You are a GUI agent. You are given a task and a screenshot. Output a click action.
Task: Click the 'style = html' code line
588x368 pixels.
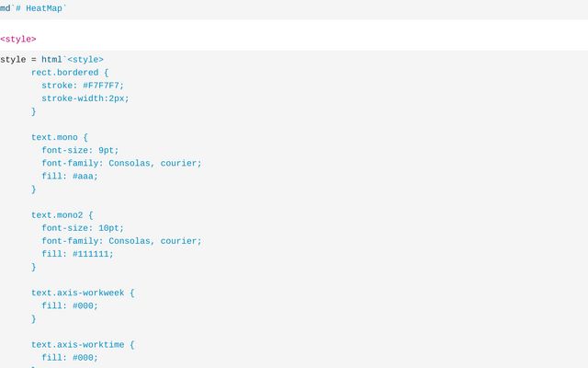pos(51,60)
